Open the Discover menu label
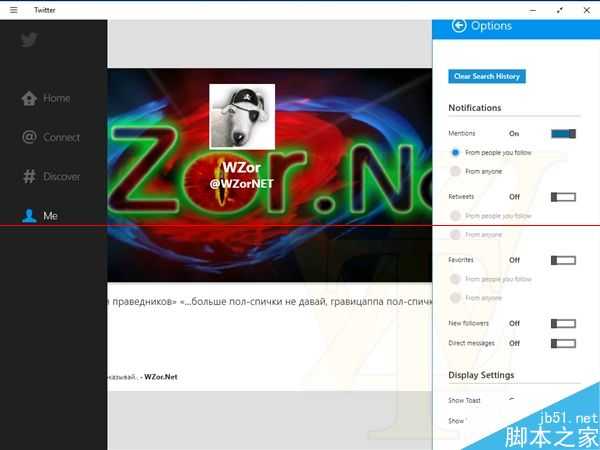The image size is (600, 450). [x=62, y=177]
